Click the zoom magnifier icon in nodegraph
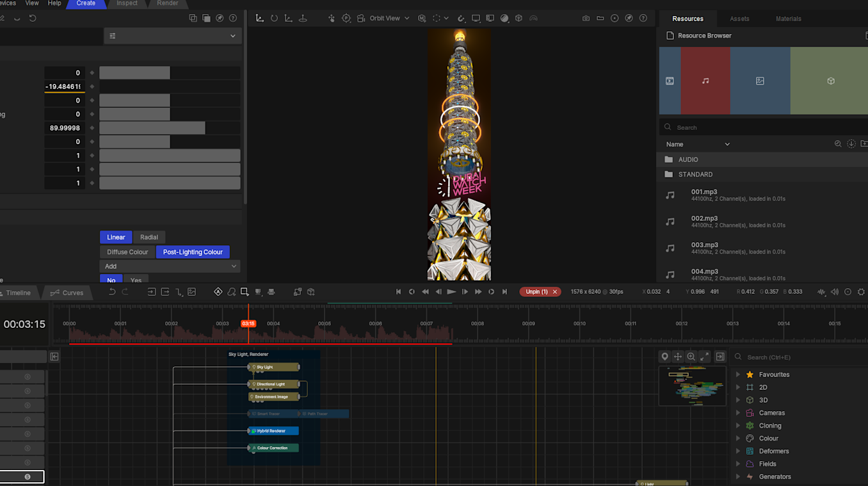This screenshot has height=486, width=868. tap(691, 357)
